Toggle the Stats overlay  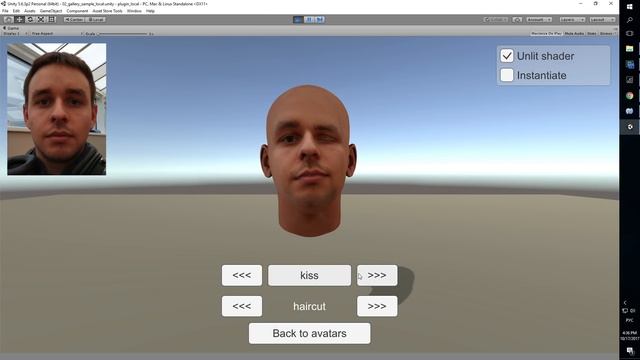[x=591, y=33]
